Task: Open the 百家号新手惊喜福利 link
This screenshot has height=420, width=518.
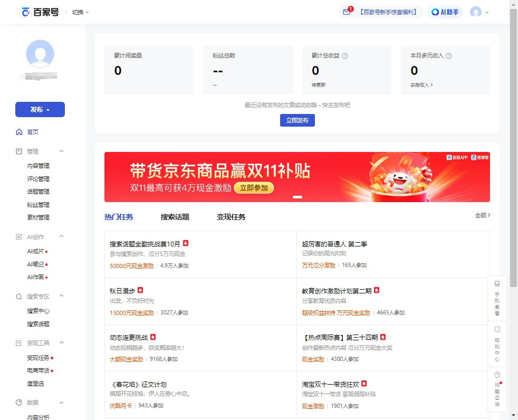Action: pyautogui.click(x=388, y=12)
